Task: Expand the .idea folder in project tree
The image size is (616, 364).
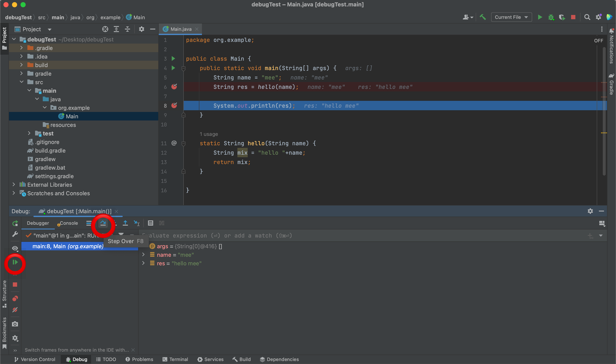Action: tap(21, 56)
